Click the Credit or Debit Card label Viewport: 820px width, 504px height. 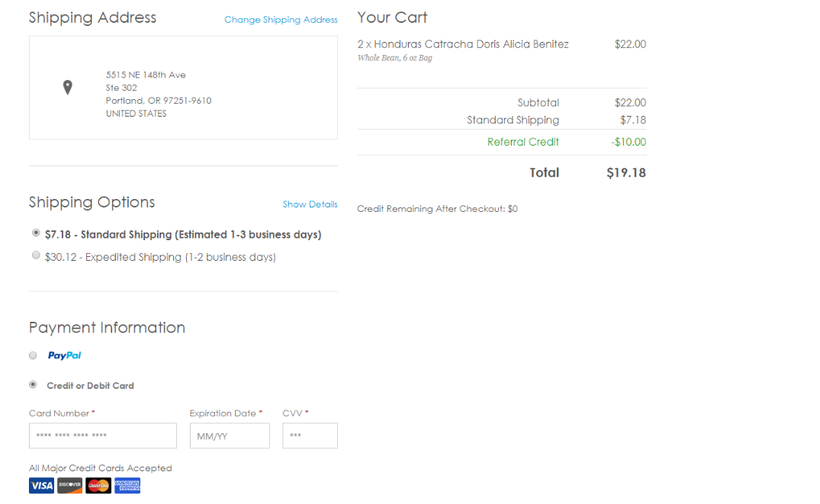pos(90,386)
